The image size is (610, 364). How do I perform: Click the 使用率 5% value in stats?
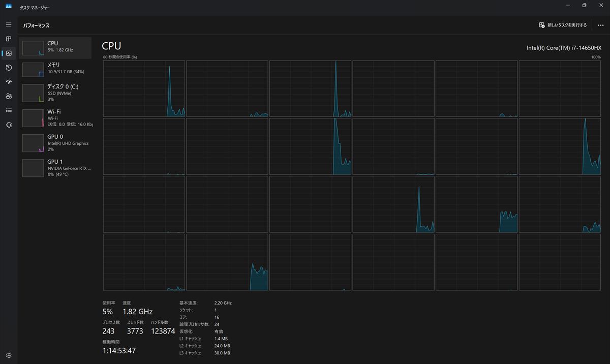coord(107,312)
